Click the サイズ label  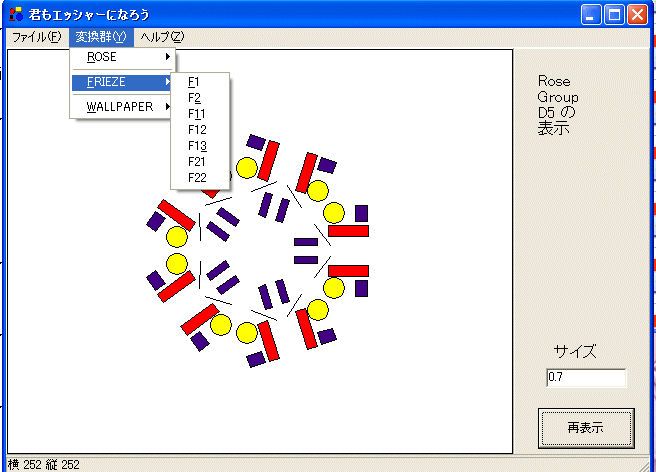click(575, 351)
